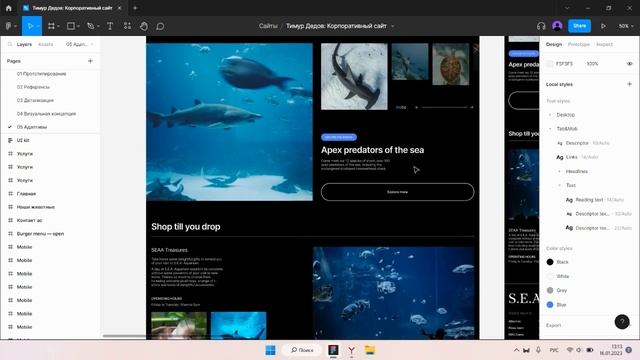Viewport: 640px width, 360px height.
Task: Search layers with magnifier icon
Action: pos(10,44)
